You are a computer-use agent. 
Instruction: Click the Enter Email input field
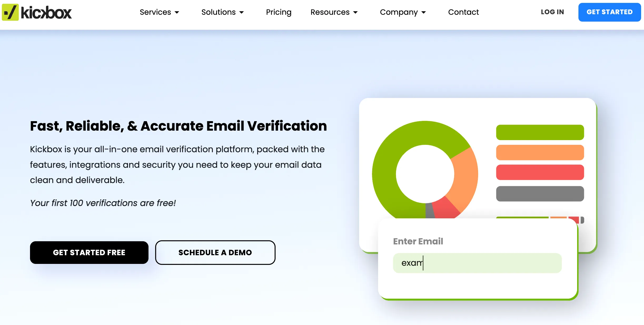point(477,263)
